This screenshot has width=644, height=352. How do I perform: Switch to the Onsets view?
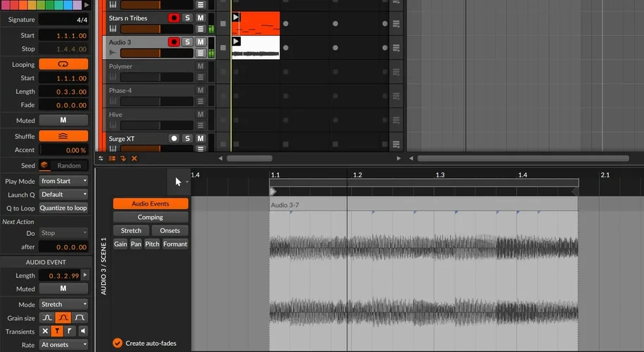coord(170,231)
